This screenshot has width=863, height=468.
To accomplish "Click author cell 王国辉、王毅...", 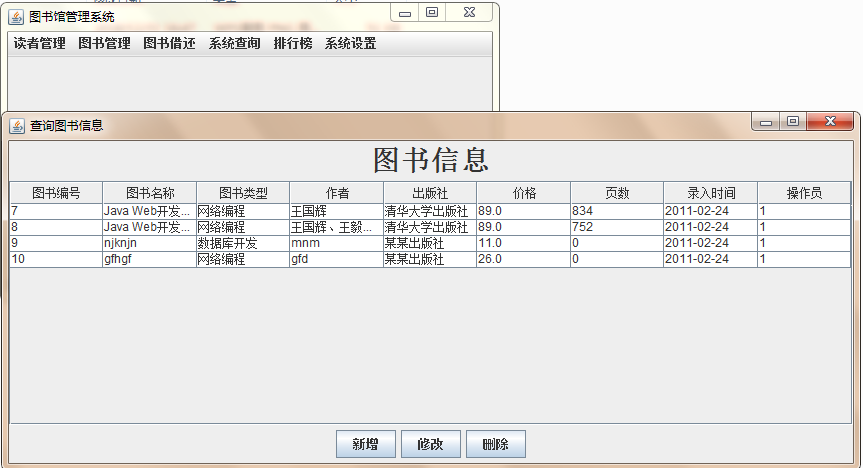I will (x=336, y=227).
